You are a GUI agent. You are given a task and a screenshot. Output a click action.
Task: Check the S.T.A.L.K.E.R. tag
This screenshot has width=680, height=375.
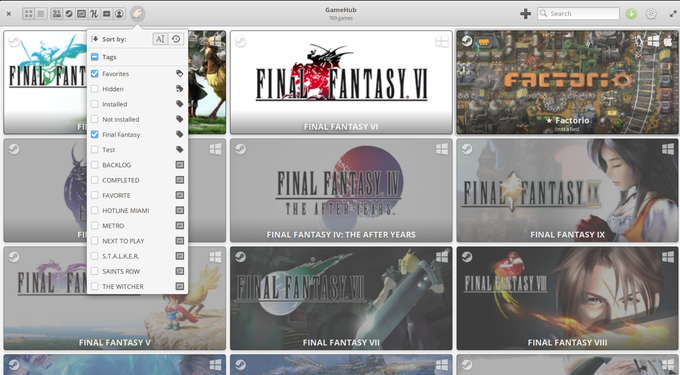click(95, 256)
